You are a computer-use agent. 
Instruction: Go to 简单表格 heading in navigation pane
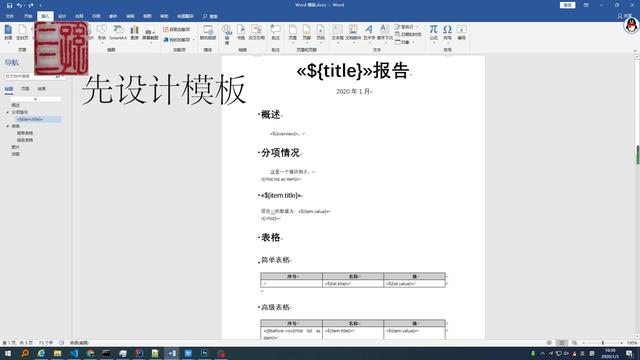point(25,133)
